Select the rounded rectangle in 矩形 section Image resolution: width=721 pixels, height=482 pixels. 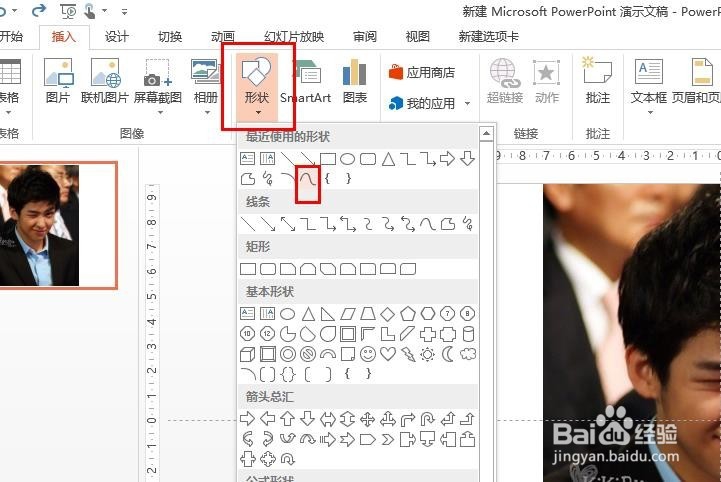pyautogui.click(x=268, y=269)
